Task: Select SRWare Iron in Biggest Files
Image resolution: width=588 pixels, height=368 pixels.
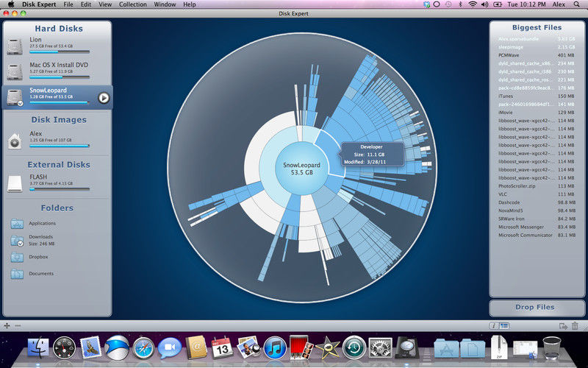Action: [537, 219]
